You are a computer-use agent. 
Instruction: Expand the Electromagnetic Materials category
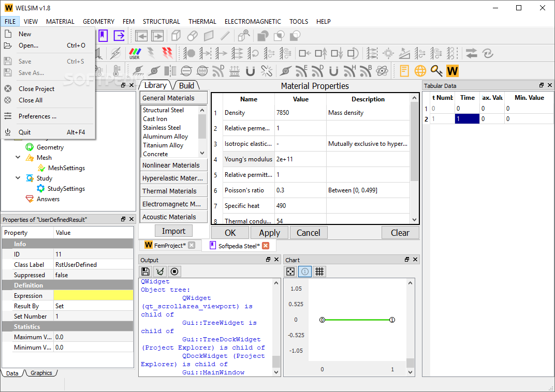click(173, 204)
